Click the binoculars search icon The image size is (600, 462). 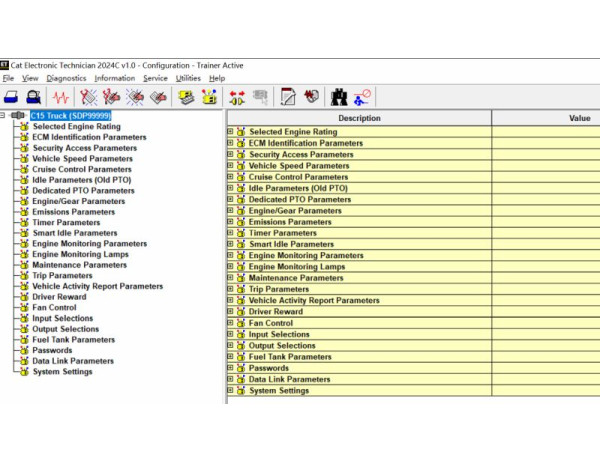click(339, 97)
